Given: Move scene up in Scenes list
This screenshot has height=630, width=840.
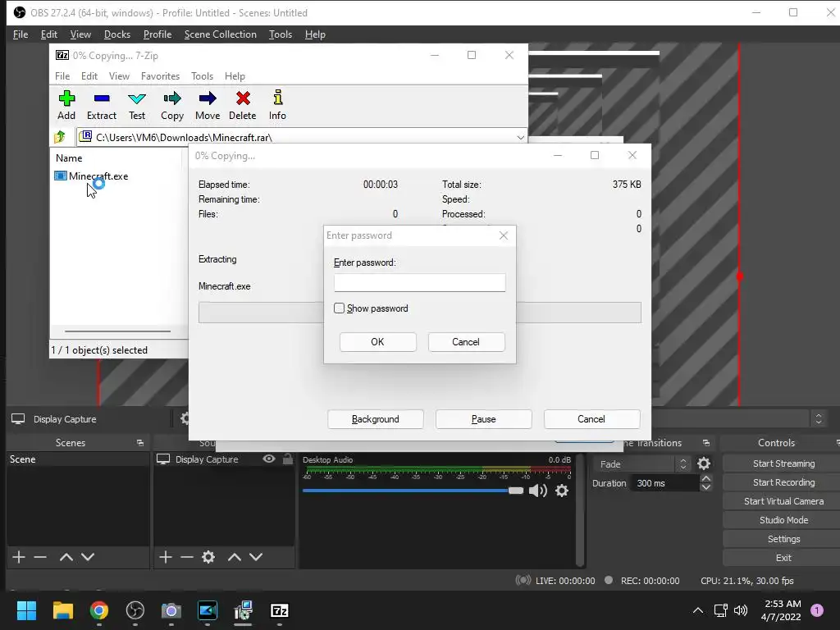Looking at the screenshot, I should 66,557.
